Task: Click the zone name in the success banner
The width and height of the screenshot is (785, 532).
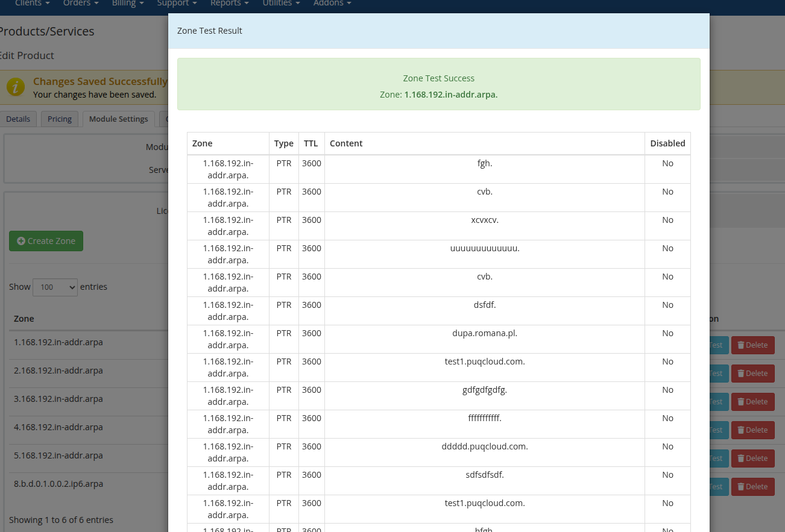Action: coord(451,95)
